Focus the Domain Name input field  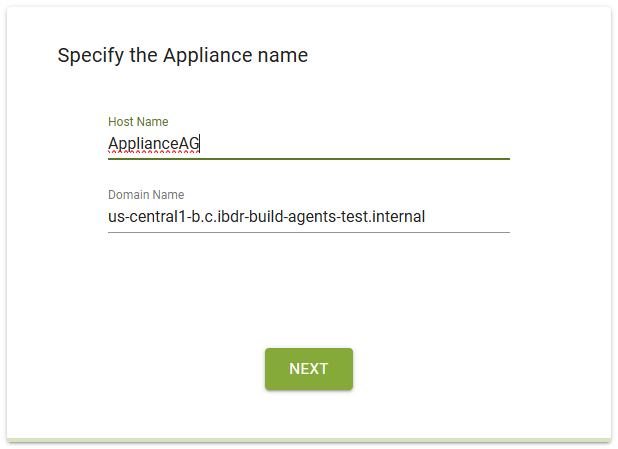pyautogui.click(x=308, y=216)
